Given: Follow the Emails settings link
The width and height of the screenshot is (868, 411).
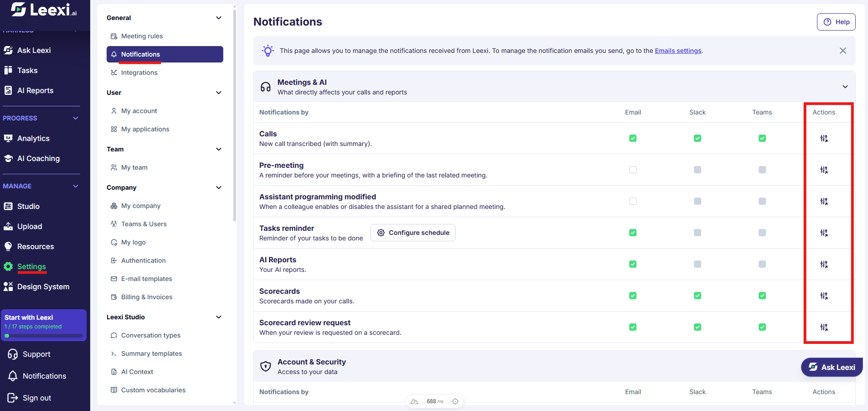Looking at the screenshot, I should [x=678, y=51].
